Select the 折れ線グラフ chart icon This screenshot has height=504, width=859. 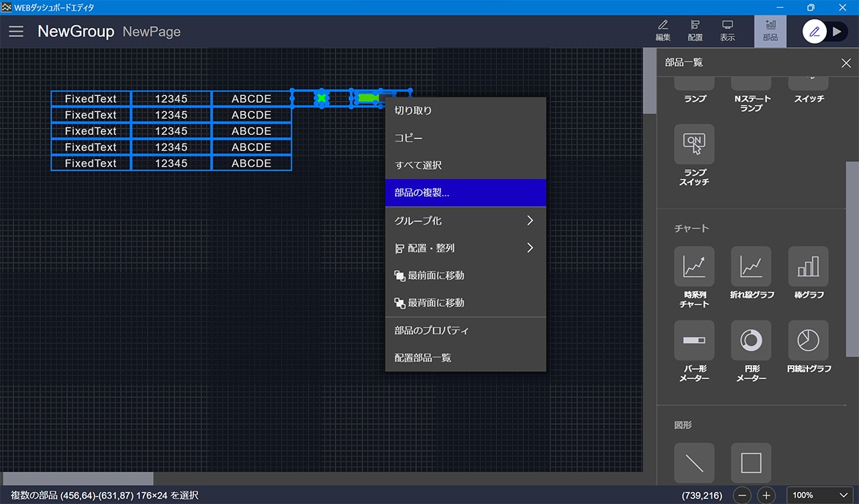751,266
